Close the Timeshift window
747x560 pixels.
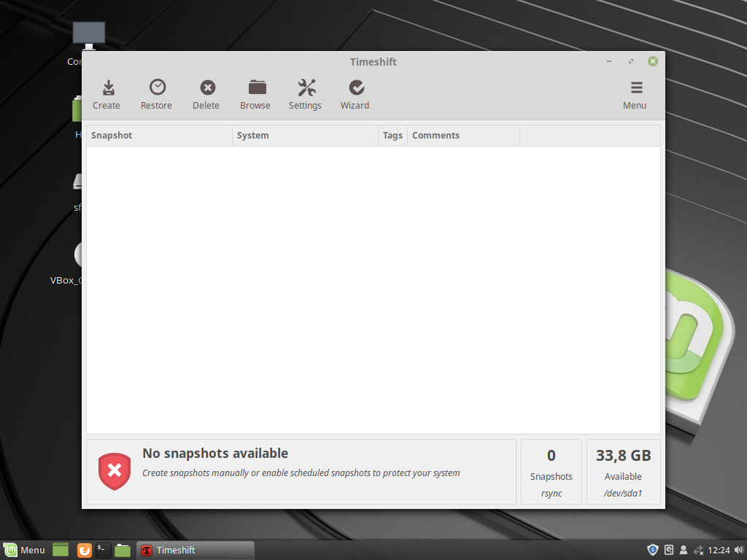tap(653, 61)
